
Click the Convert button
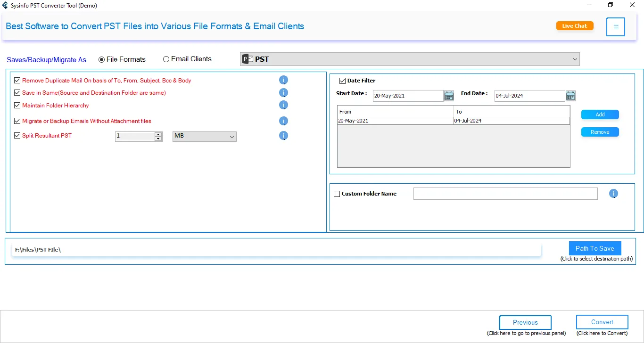point(602,322)
